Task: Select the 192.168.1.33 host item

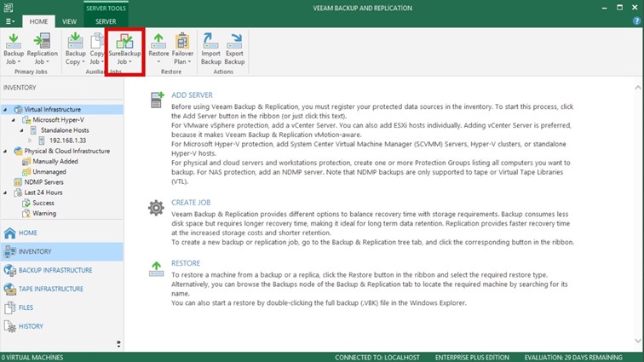Action: point(68,141)
